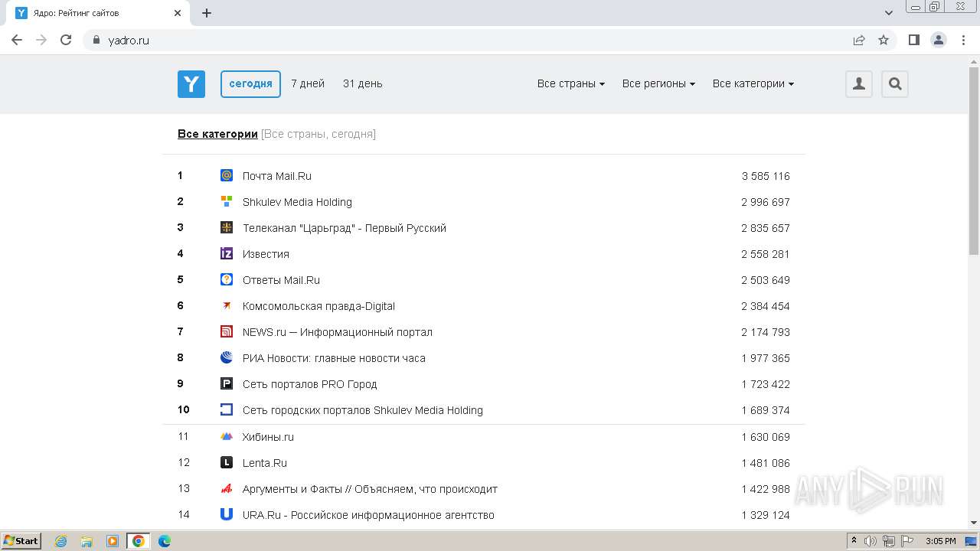Click the URA.Ru favicon
The image size is (980, 551).
tap(227, 515)
